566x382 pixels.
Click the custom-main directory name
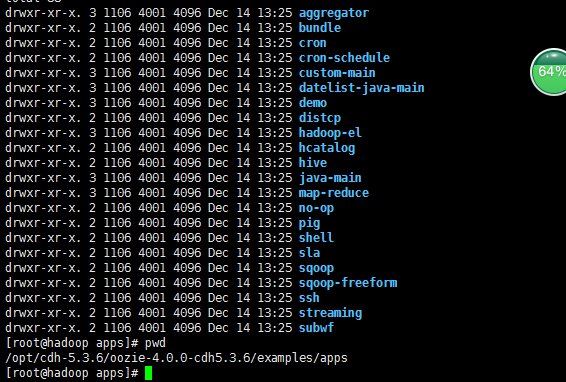coord(337,73)
